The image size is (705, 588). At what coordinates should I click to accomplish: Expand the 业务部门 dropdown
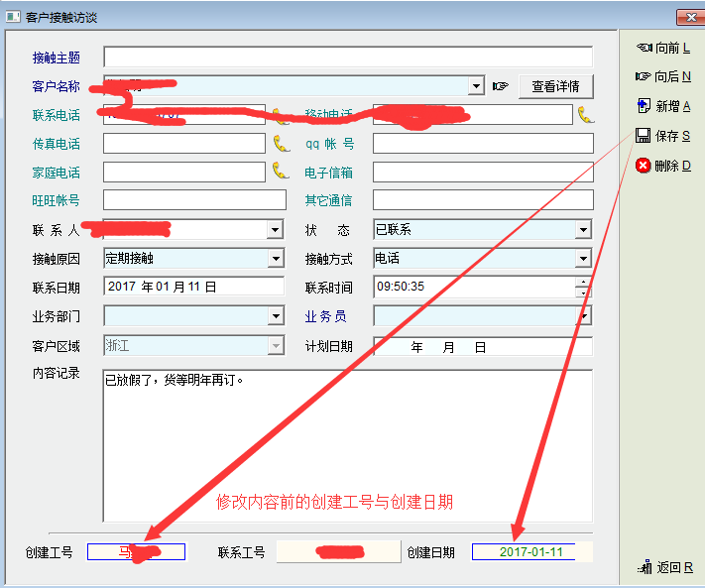[275, 317]
